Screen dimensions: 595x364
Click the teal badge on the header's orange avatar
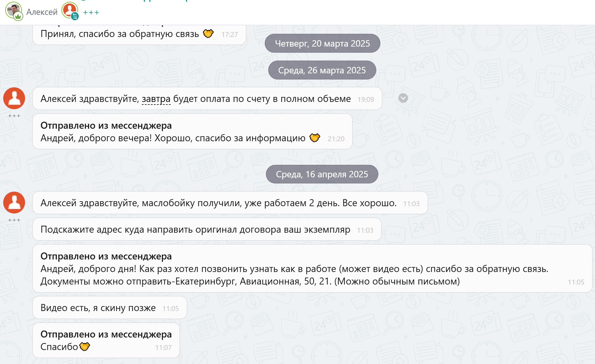click(75, 16)
